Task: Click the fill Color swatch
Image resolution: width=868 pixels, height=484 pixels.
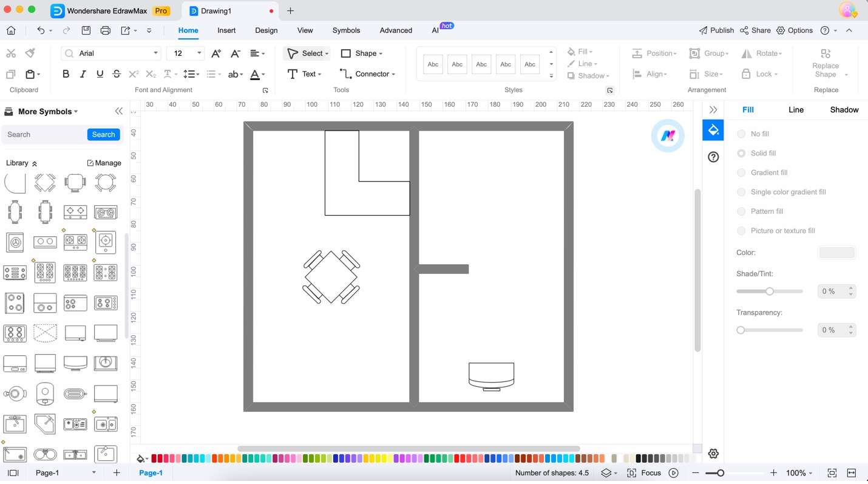Action: [x=837, y=253]
